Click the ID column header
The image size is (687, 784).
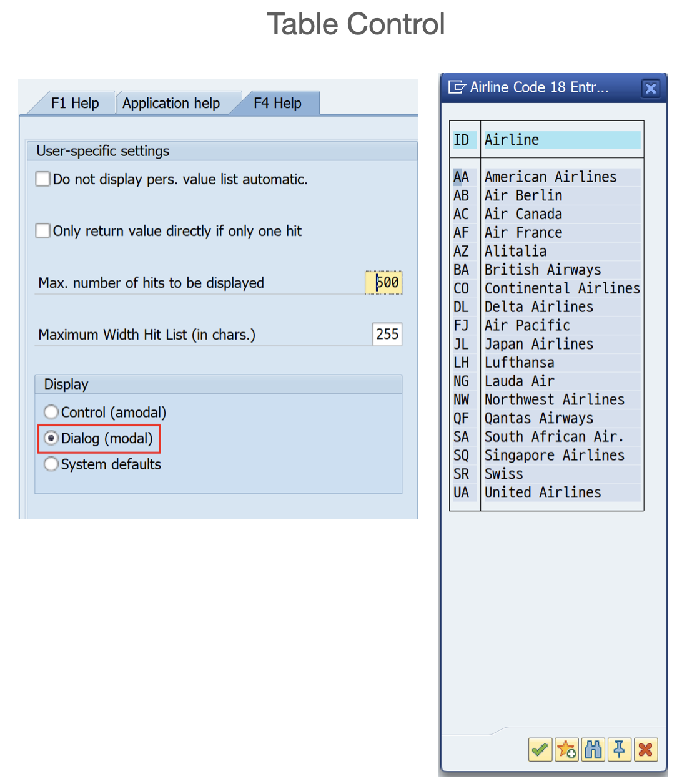pyautogui.click(x=464, y=140)
